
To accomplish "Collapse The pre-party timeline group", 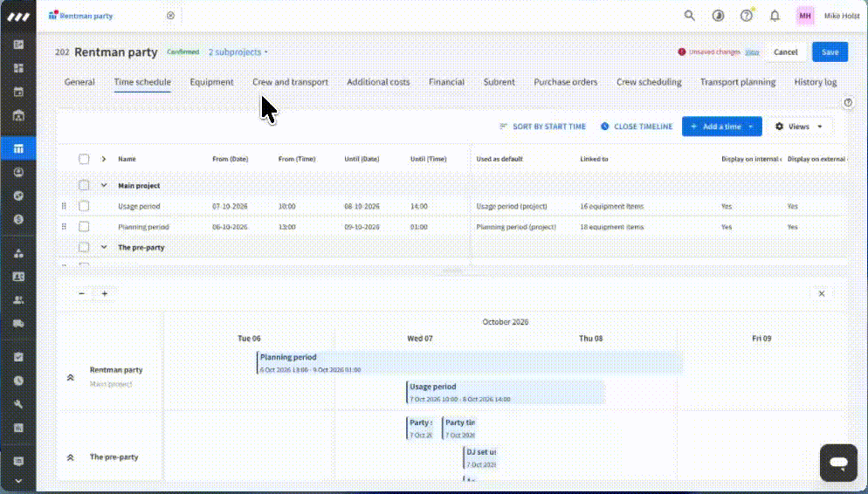I will (71, 457).
